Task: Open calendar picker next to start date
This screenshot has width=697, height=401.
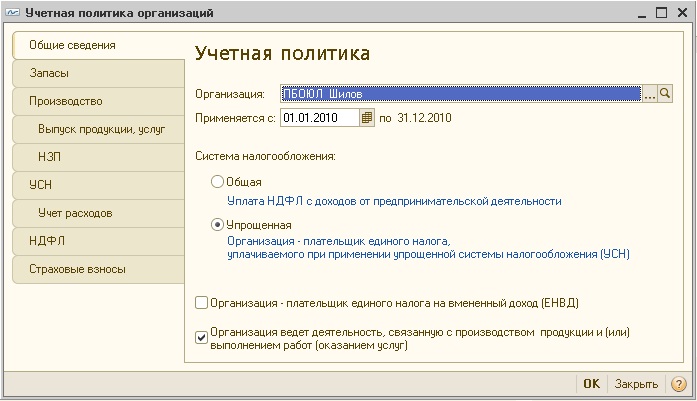Action: pyautogui.click(x=367, y=118)
